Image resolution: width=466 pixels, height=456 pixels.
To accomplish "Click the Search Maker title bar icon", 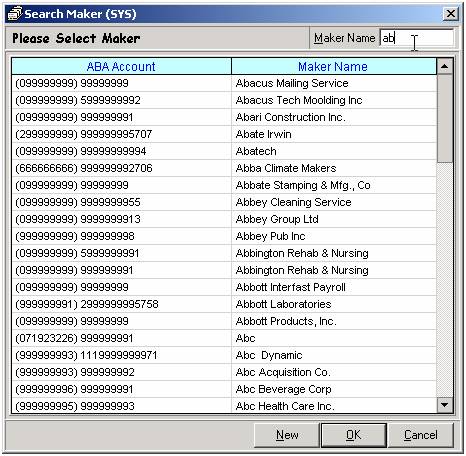I will click(x=15, y=14).
